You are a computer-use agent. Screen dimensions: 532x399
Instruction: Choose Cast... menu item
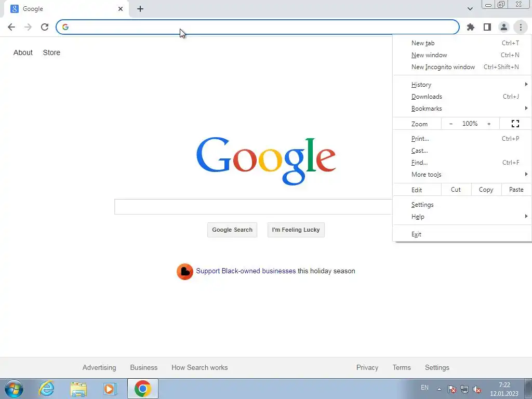[462, 151]
